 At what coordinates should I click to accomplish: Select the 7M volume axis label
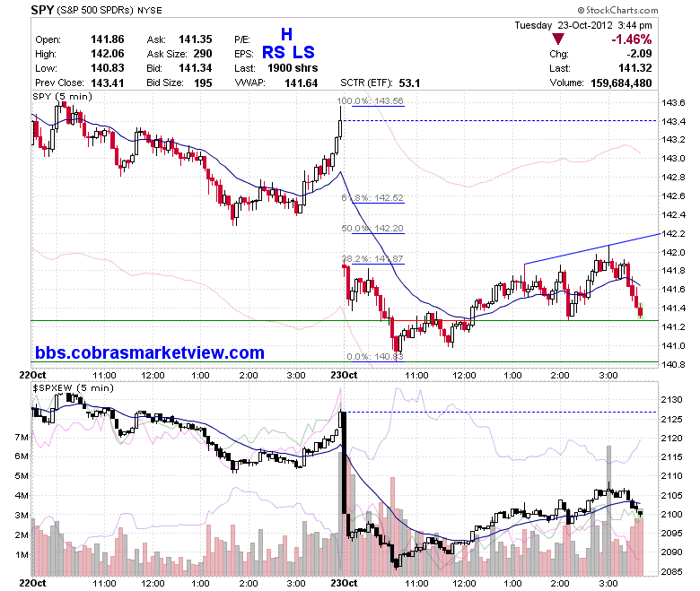[22, 437]
